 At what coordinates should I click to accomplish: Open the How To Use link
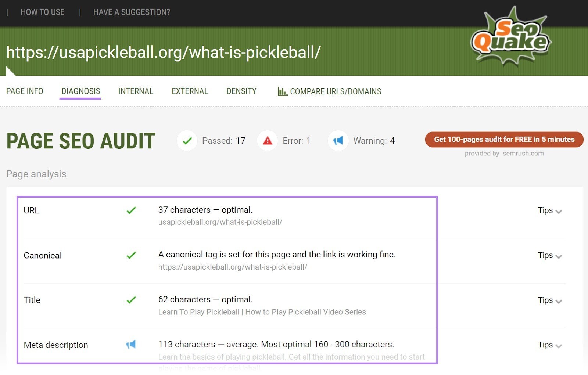(x=42, y=12)
